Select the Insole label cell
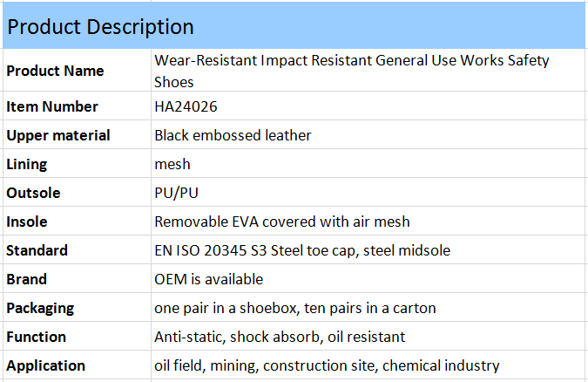 pyautogui.click(x=27, y=222)
